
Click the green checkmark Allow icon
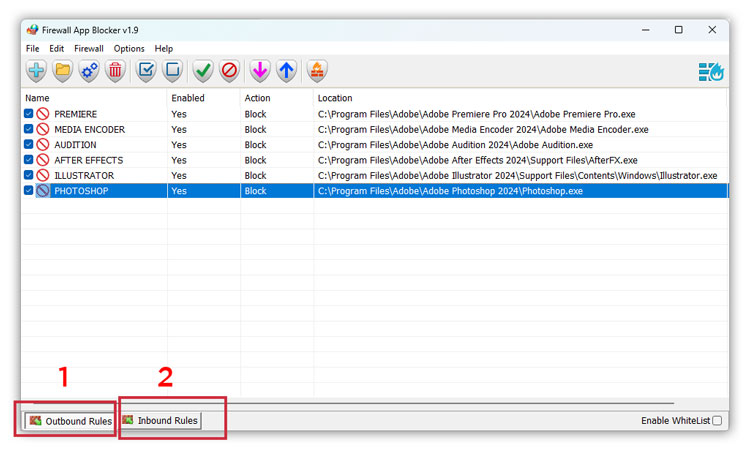pos(203,71)
